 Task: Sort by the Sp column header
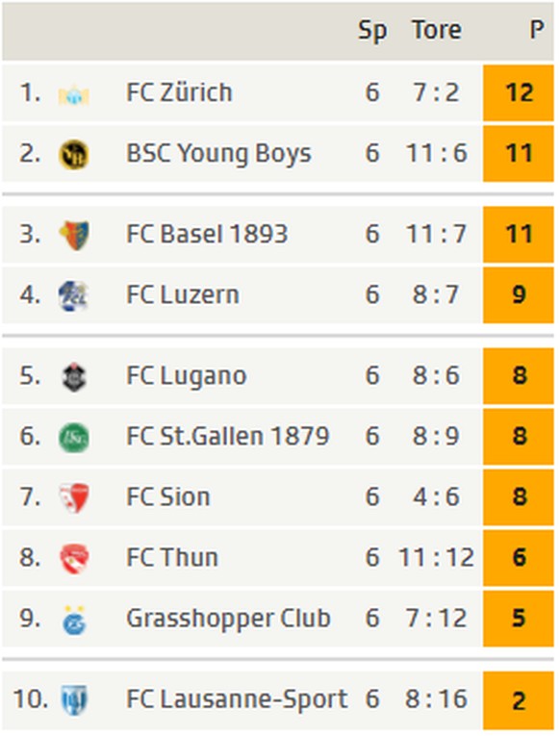click(372, 32)
